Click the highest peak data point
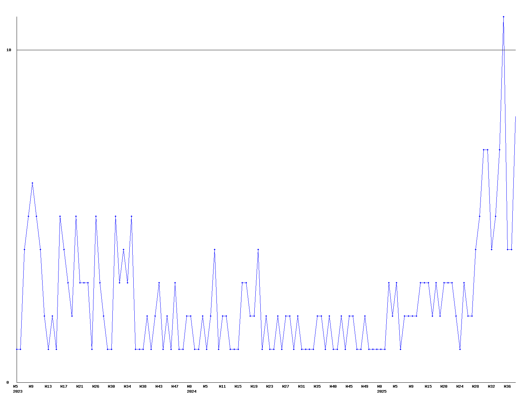This screenshot has height=399, width=532. pos(503,17)
